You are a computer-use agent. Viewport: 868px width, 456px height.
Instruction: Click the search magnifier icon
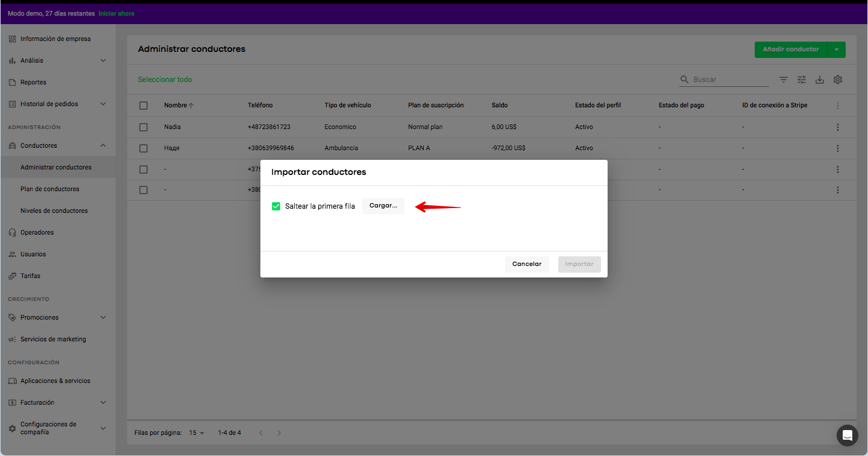pyautogui.click(x=684, y=80)
